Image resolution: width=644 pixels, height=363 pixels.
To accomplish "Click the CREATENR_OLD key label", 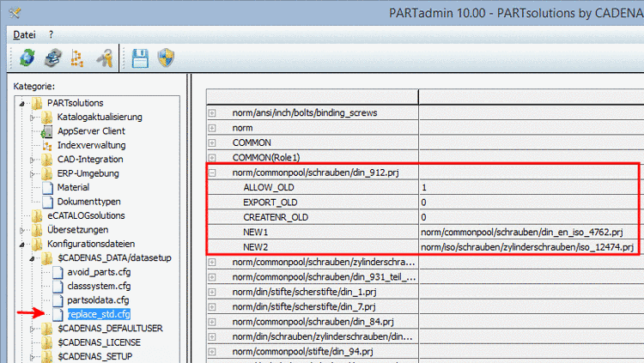I will pos(276,217).
